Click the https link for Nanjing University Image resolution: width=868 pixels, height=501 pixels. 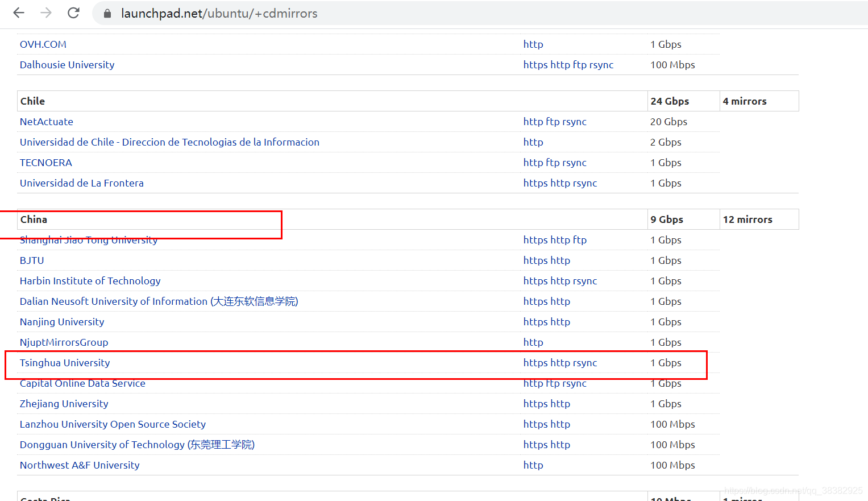tap(535, 322)
